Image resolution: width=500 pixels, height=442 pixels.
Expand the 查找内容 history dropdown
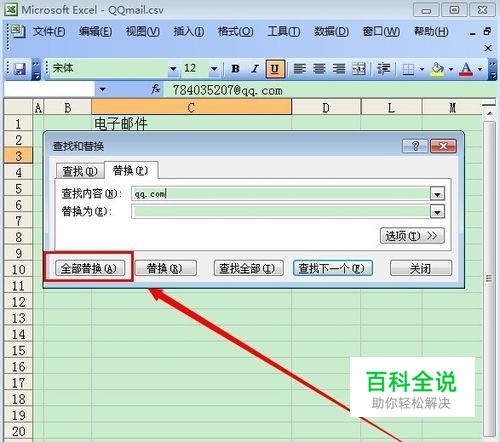tap(437, 194)
